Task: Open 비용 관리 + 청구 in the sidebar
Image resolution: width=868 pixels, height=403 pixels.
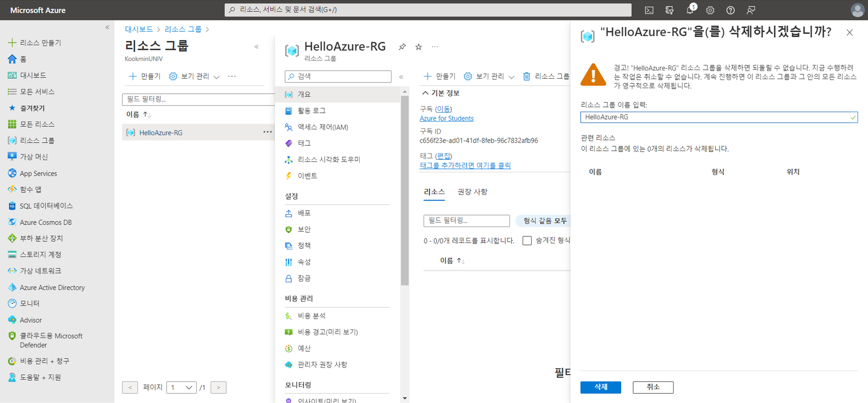Action: point(39,361)
